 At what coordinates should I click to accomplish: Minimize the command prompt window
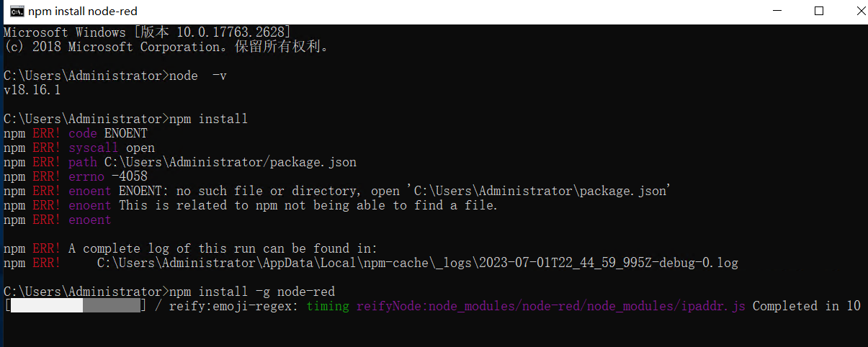(x=776, y=11)
